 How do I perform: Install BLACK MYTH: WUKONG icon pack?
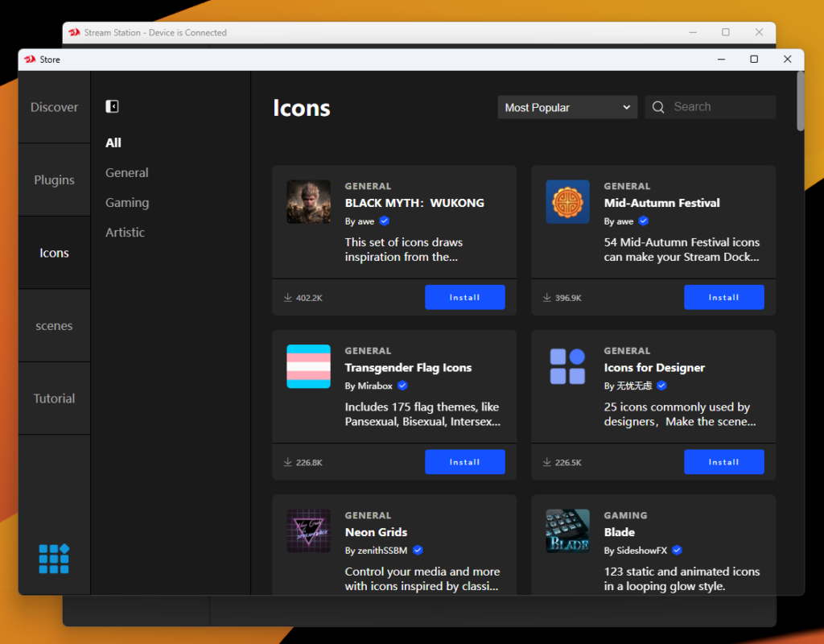(x=465, y=298)
